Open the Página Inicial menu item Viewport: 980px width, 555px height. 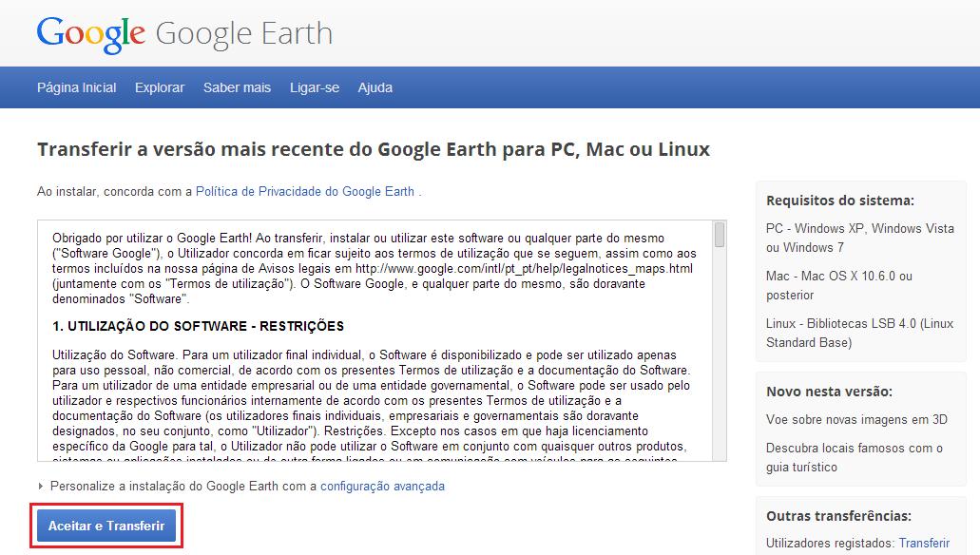[76, 87]
